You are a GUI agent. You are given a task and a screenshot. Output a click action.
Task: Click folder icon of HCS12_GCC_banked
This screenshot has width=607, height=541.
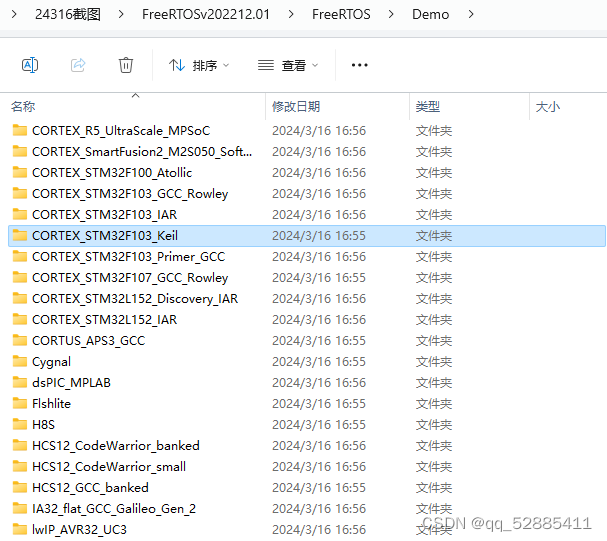point(20,487)
